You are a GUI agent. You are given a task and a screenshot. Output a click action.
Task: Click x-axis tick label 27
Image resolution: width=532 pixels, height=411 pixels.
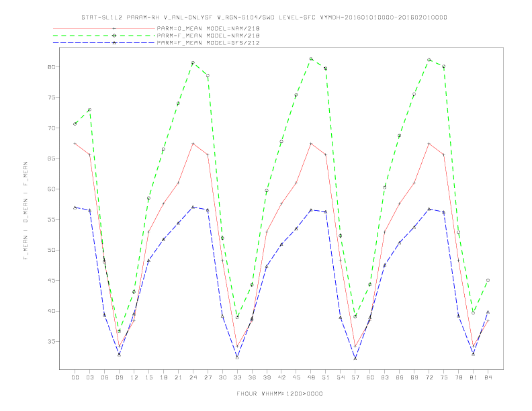pos(208,377)
